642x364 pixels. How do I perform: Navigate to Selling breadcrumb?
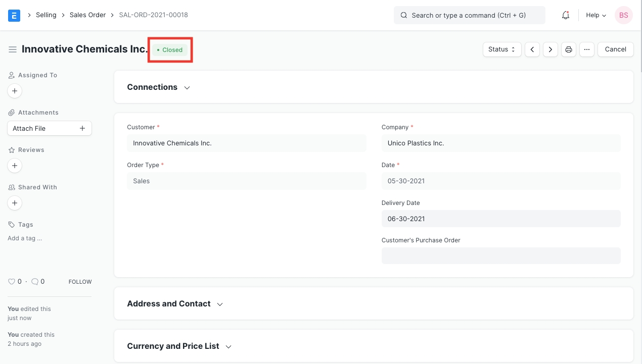[46, 15]
